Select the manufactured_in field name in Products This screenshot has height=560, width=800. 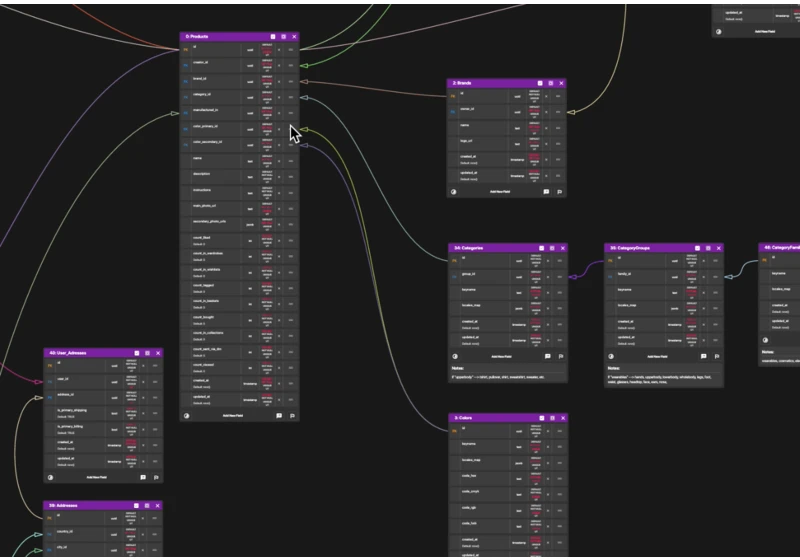pyautogui.click(x=206, y=110)
